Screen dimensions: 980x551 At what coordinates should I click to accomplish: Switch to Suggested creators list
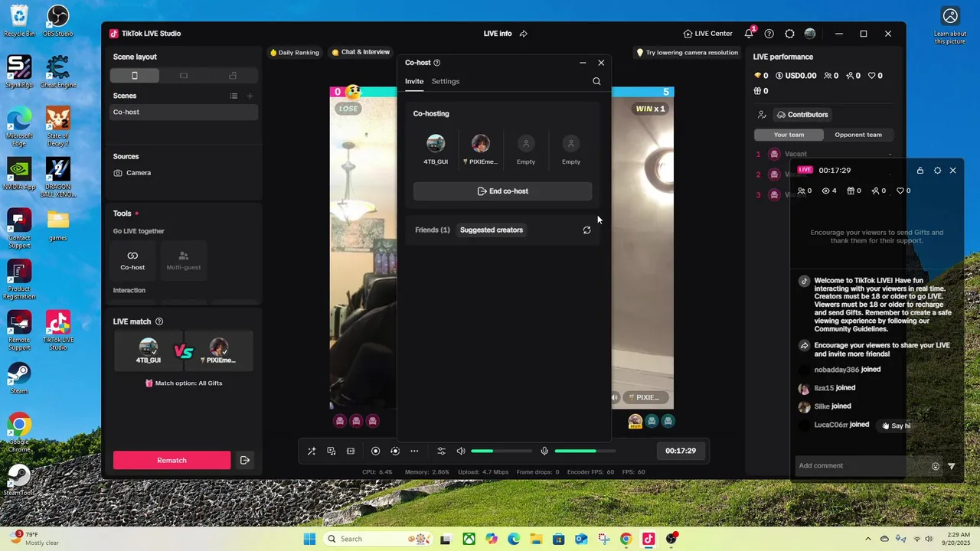pos(492,230)
